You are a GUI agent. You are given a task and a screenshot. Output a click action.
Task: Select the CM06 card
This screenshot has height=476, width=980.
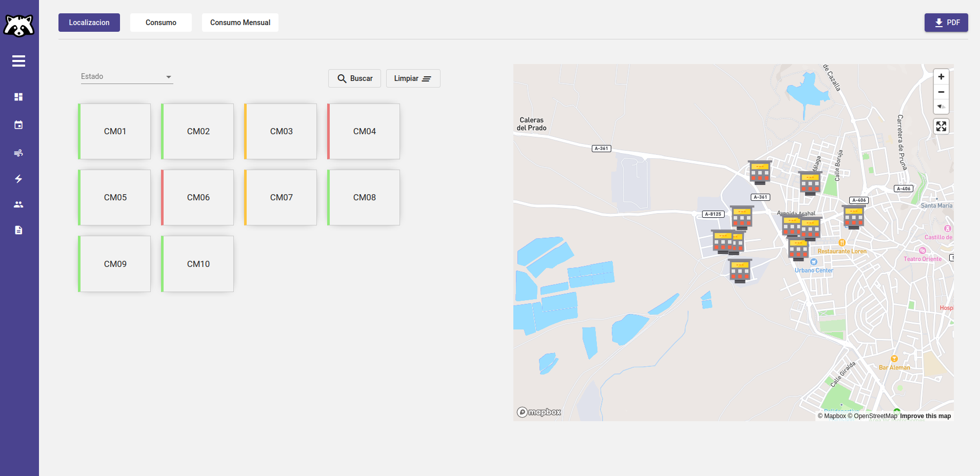click(x=197, y=197)
